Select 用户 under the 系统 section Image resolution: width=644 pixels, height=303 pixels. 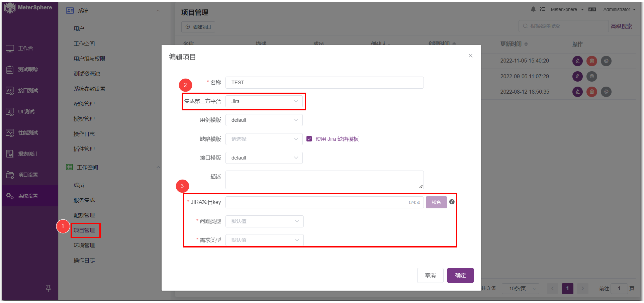tap(79, 28)
